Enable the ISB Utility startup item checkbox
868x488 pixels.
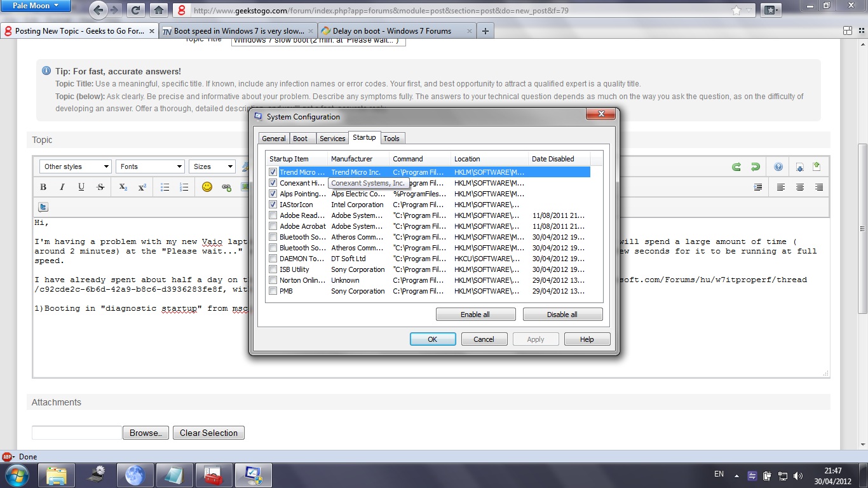273,269
